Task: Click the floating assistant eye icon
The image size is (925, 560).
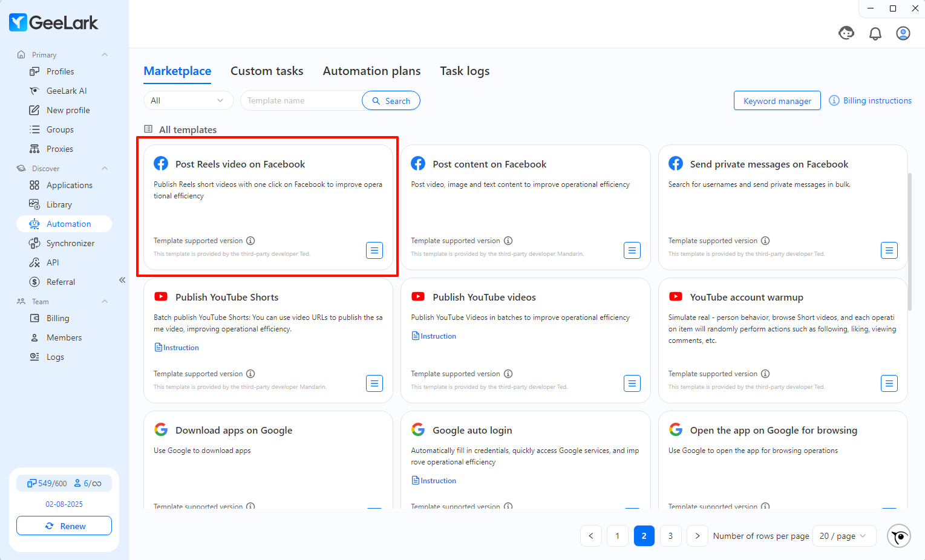Action: [x=899, y=536]
